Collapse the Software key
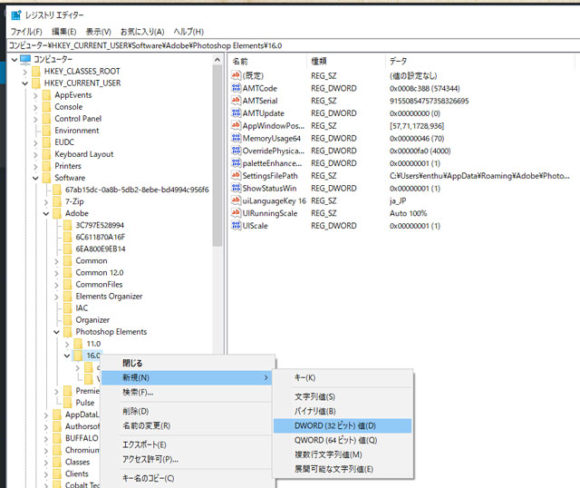The width and height of the screenshot is (580, 488). tap(35, 178)
